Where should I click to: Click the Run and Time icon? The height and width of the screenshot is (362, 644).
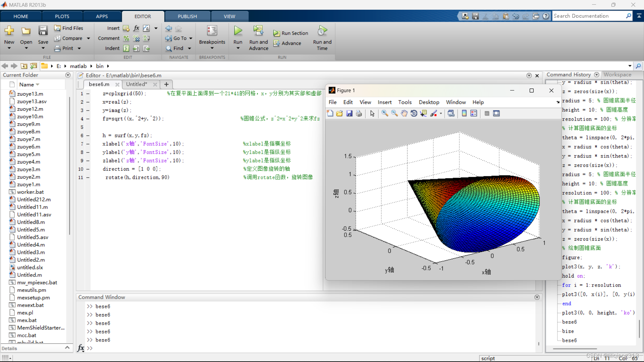pos(322,31)
